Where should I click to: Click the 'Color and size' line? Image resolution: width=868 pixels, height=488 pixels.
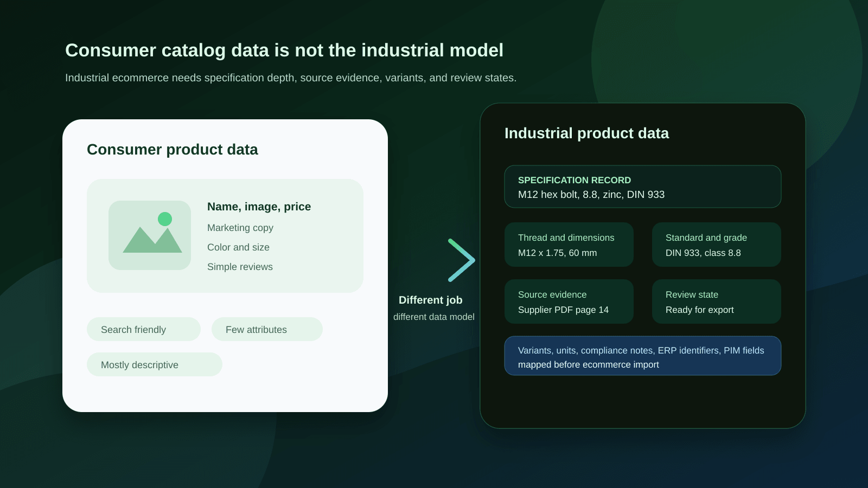(x=238, y=247)
